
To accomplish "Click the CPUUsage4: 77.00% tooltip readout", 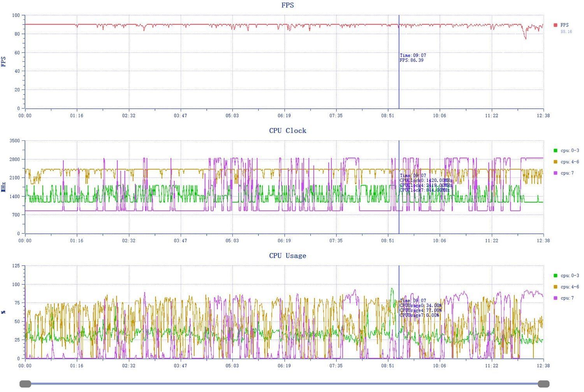I will (420, 310).
